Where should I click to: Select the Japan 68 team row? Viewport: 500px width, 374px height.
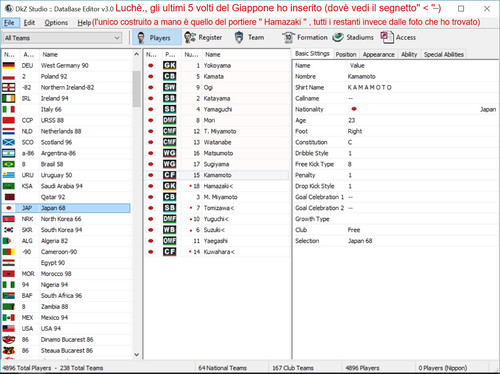[66, 208]
